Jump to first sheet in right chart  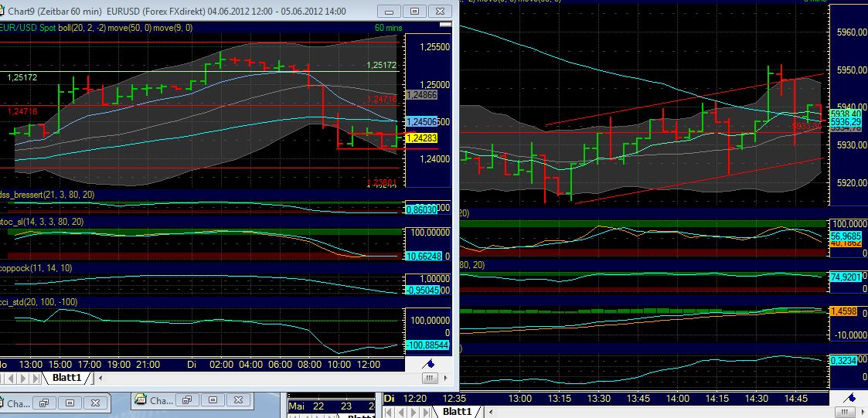click(x=389, y=412)
